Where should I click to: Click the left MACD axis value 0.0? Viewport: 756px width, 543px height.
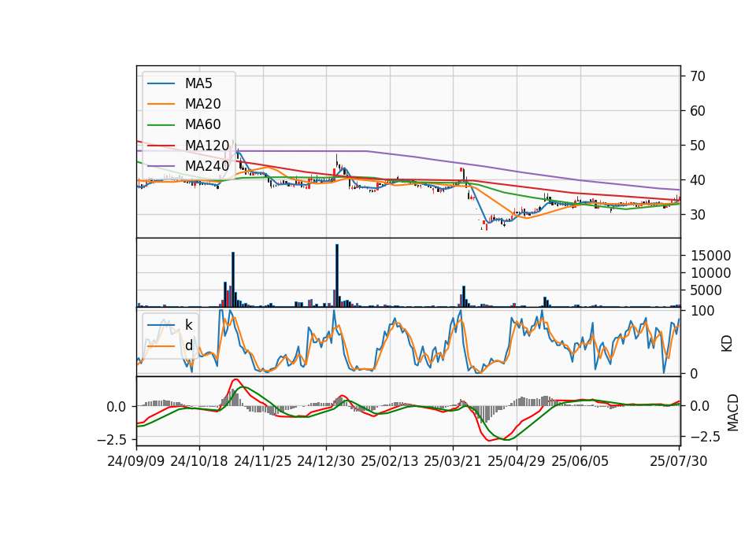tap(117, 407)
